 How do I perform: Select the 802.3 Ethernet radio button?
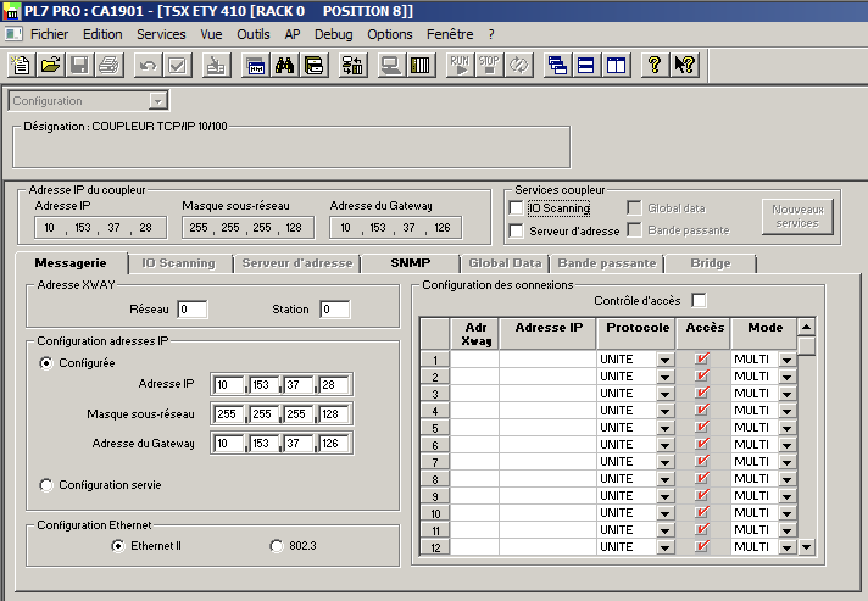(x=277, y=546)
